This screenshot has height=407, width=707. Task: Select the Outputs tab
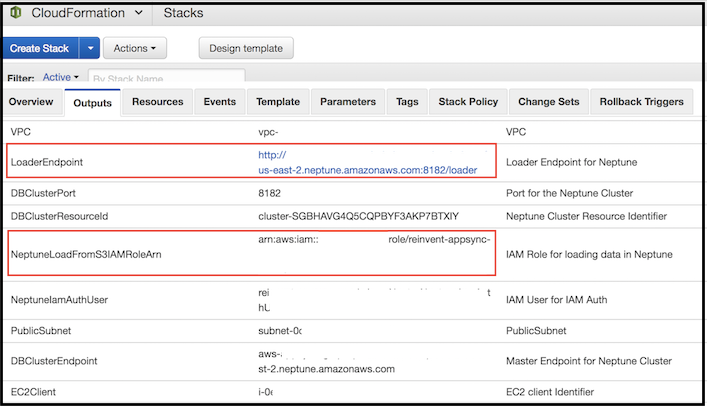point(92,103)
